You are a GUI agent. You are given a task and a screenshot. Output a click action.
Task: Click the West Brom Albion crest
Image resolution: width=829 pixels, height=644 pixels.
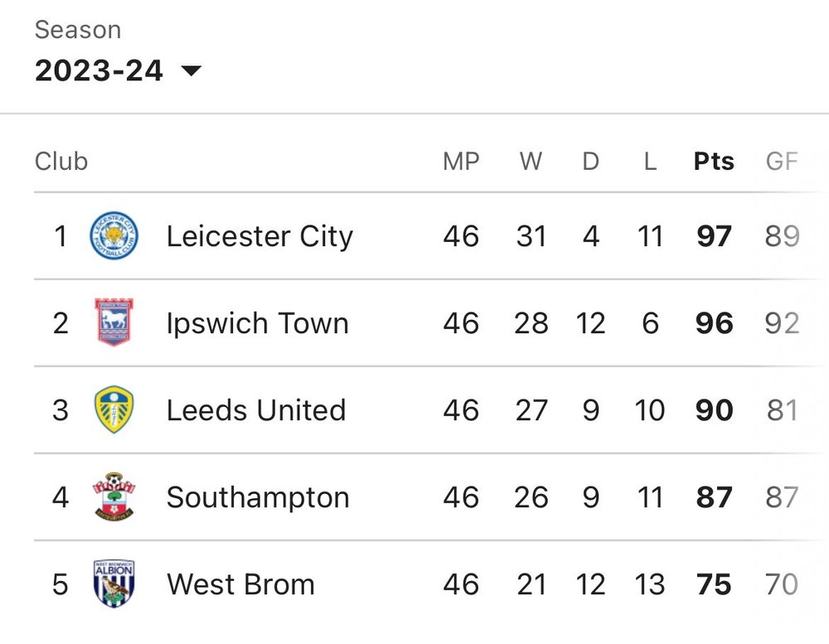(114, 583)
